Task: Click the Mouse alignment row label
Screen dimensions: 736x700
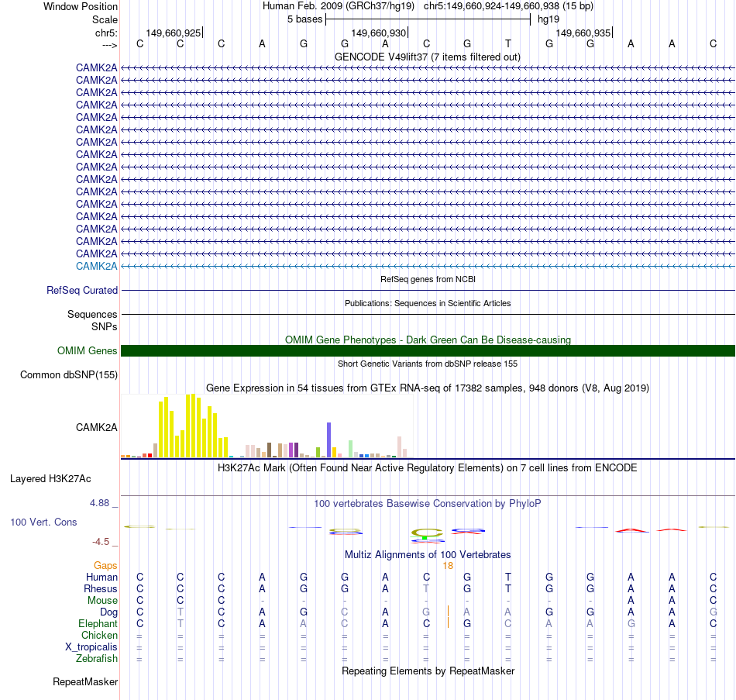Action: tap(102, 601)
